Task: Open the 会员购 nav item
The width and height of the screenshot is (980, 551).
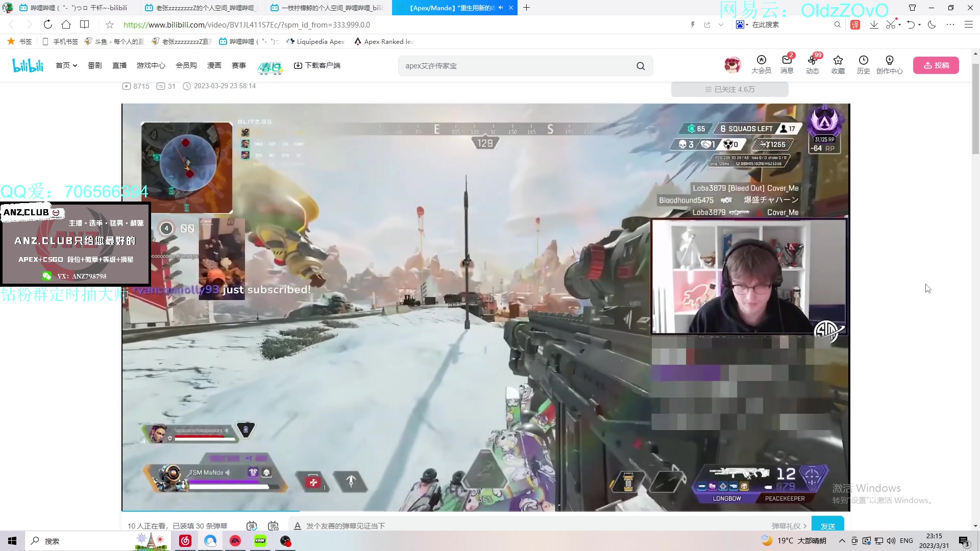Action: click(186, 65)
